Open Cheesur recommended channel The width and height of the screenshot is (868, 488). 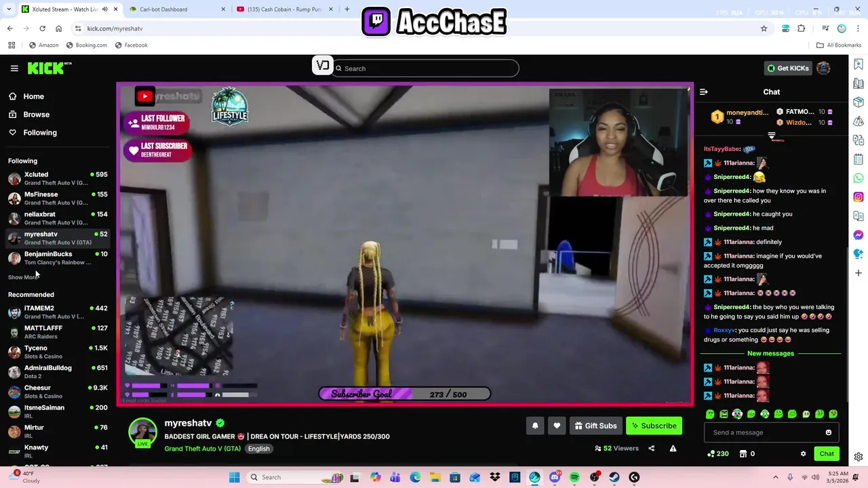click(x=58, y=391)
